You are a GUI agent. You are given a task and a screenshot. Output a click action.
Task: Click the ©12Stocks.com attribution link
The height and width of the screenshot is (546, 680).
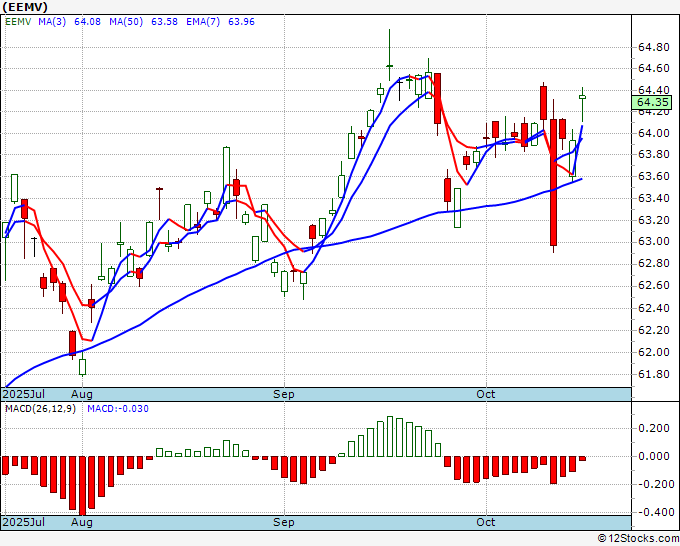[638, 539]
